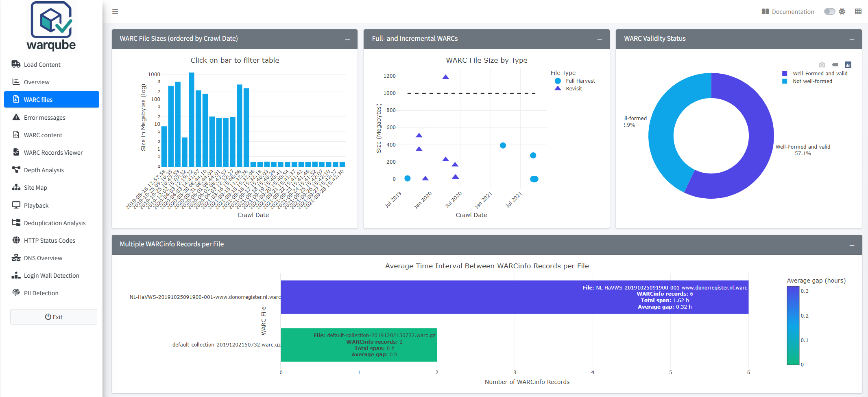868x397 pixels.
Task: Click the monitor icon for Playback
Action: pos(16,205)
